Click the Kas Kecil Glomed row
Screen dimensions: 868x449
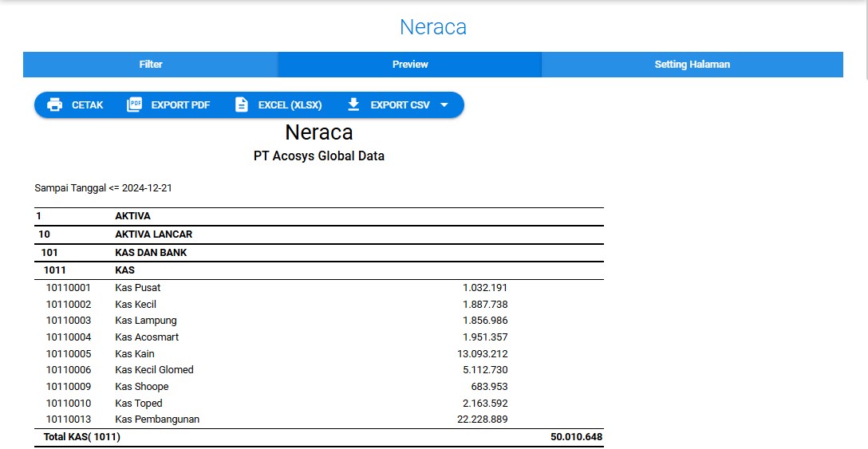(x=154, y=370)
